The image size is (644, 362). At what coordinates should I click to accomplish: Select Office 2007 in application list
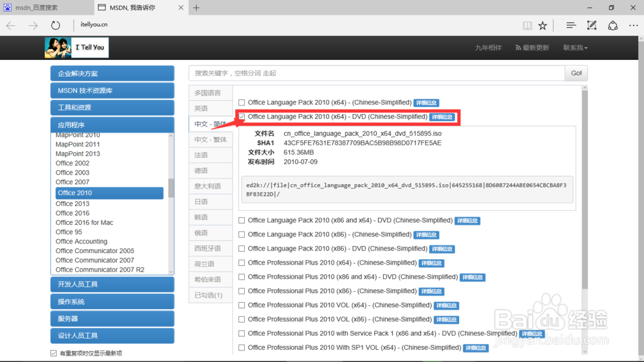pos(72,182)
